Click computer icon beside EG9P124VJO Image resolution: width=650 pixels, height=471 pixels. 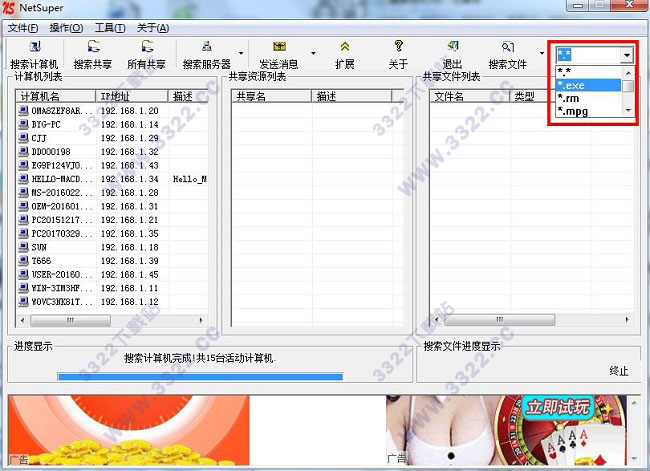click(x=24, y=165)
